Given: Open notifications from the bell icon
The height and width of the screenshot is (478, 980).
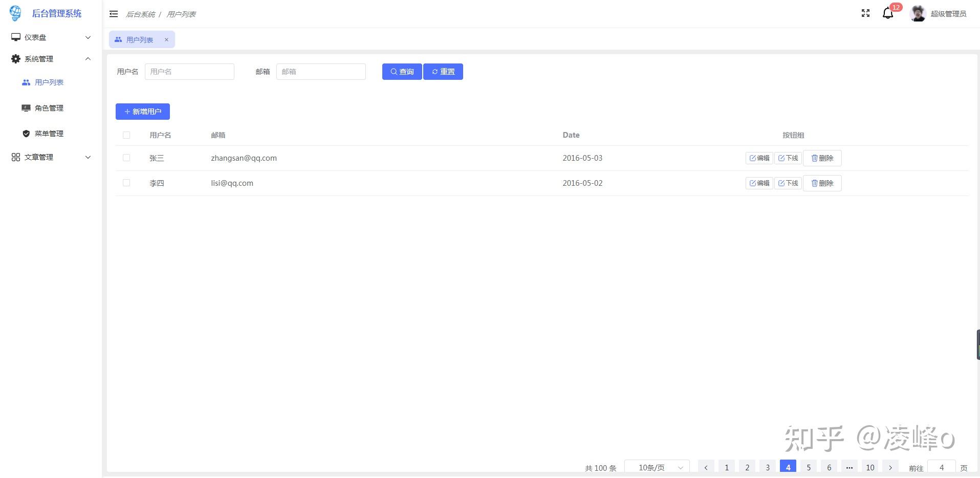Looking at the screenshot, I should point(886,13).
